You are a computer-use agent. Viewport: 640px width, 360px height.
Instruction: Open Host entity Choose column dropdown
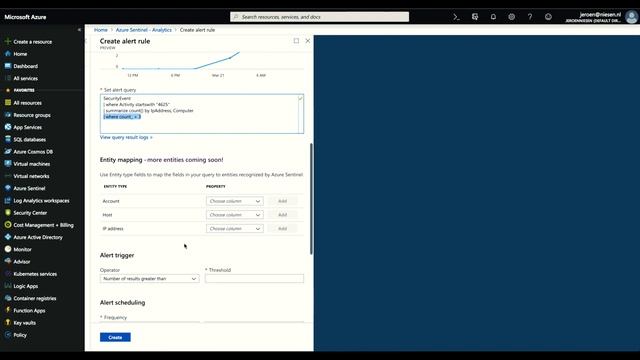[235, 215]
